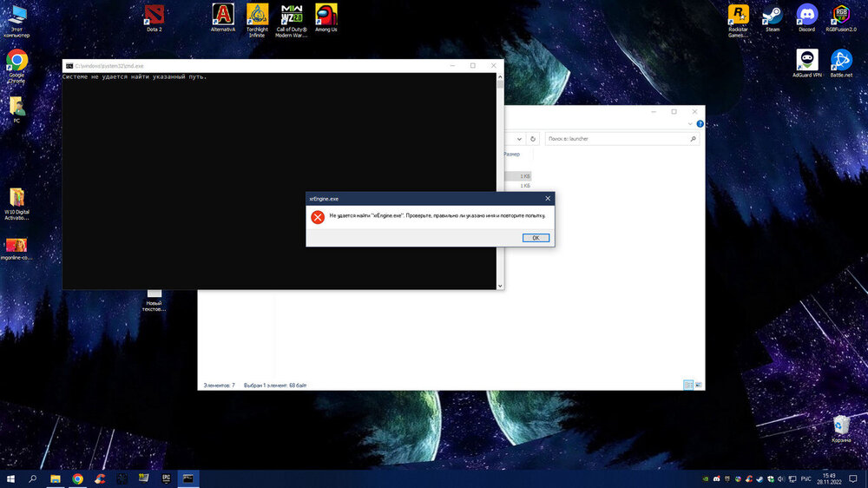Switch Explorer to details view
The width and height of the screenshot is (868, 488).
click(x=688, y=385)
